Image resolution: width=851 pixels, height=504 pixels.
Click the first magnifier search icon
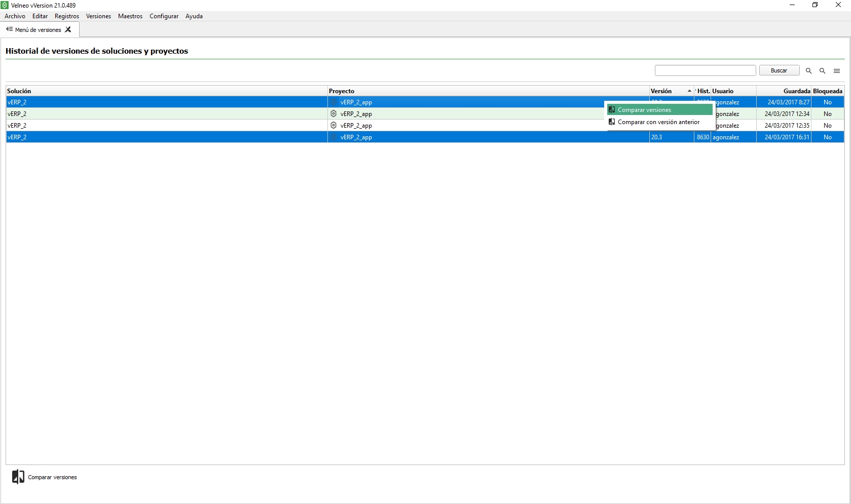[x=809, y=71]
